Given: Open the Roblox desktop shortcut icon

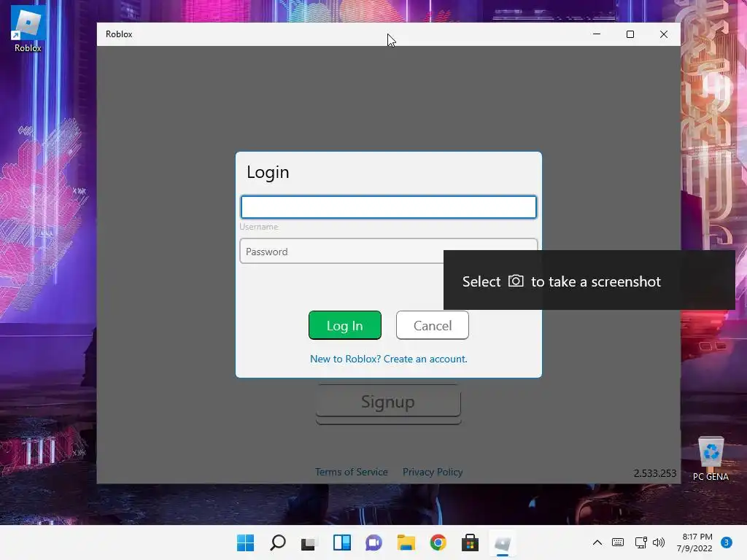Looking at the screenshot, I should (28, 28).
